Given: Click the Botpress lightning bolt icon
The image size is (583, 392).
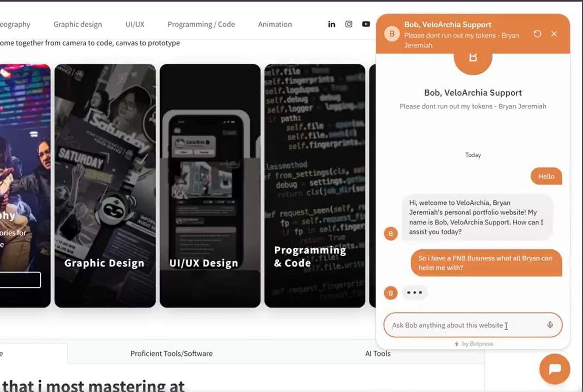Looking at the screenshot, I should coord(457,344).
